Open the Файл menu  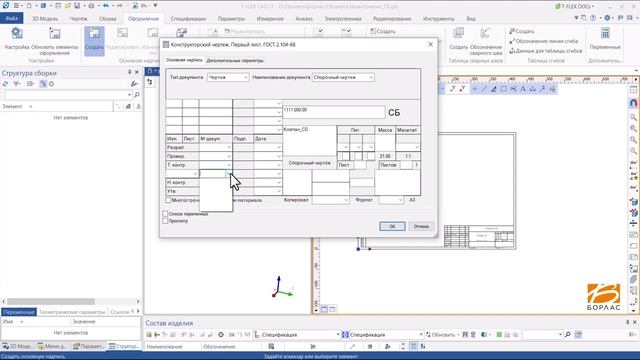click(11, 18)
